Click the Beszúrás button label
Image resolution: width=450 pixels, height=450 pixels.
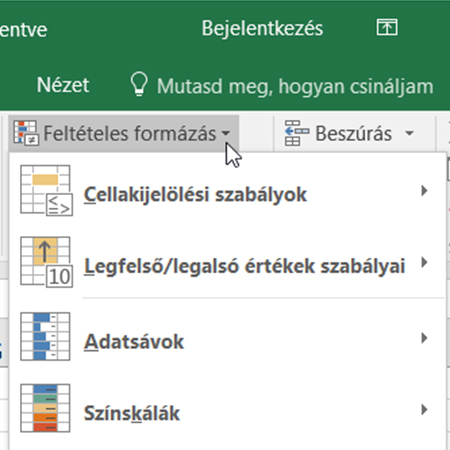point(353,134)
